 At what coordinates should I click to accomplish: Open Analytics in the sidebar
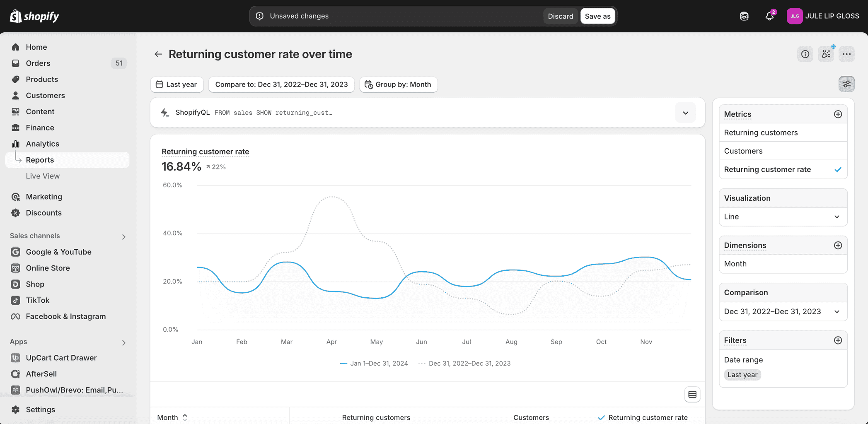pyautogui.click(x=67, y=144)
